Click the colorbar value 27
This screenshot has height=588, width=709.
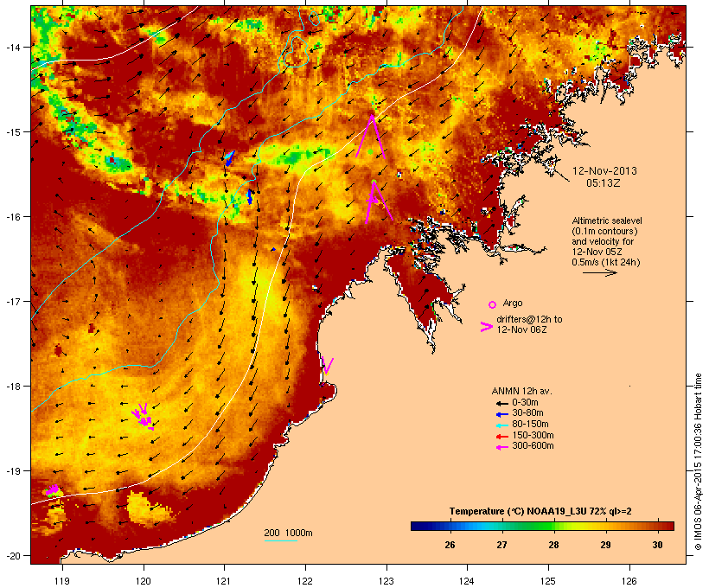click(501, 545)
